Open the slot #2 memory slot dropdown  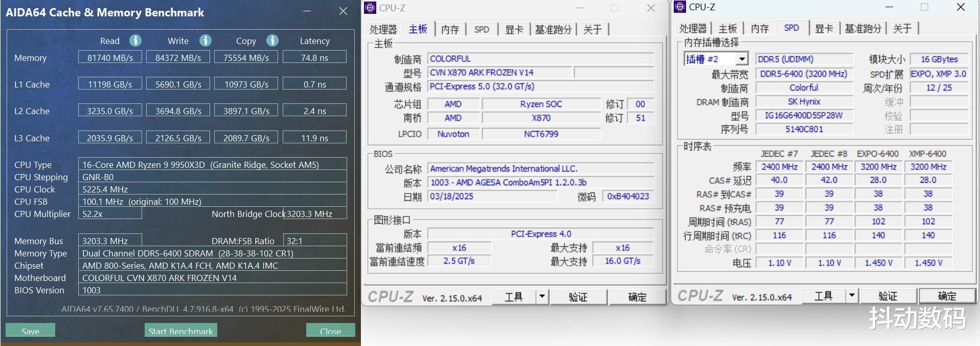click(742, 59)
